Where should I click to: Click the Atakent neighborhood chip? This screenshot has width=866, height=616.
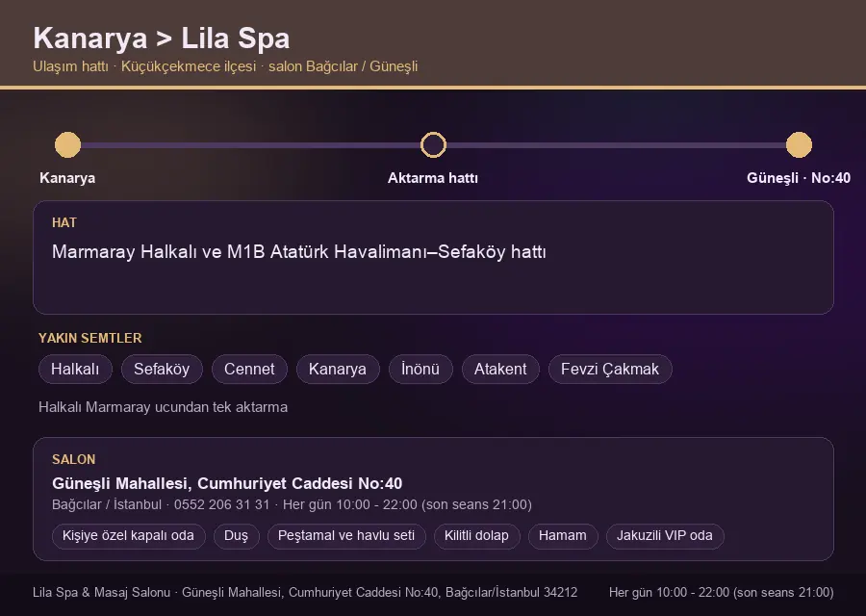[500, 369]
